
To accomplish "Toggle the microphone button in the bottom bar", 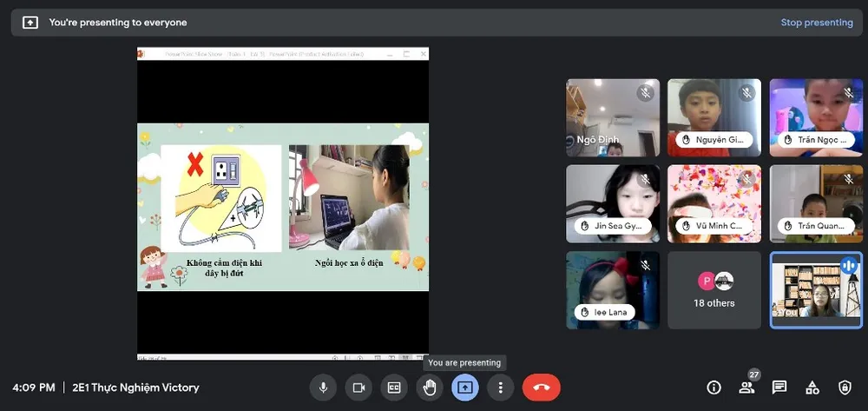I will point(323,388).
